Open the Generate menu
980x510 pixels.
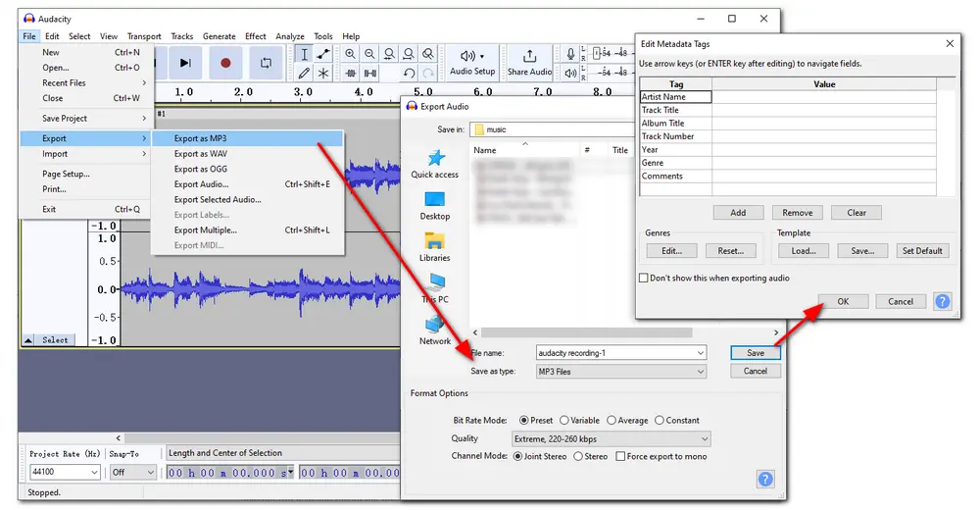(x=219, y=36)
